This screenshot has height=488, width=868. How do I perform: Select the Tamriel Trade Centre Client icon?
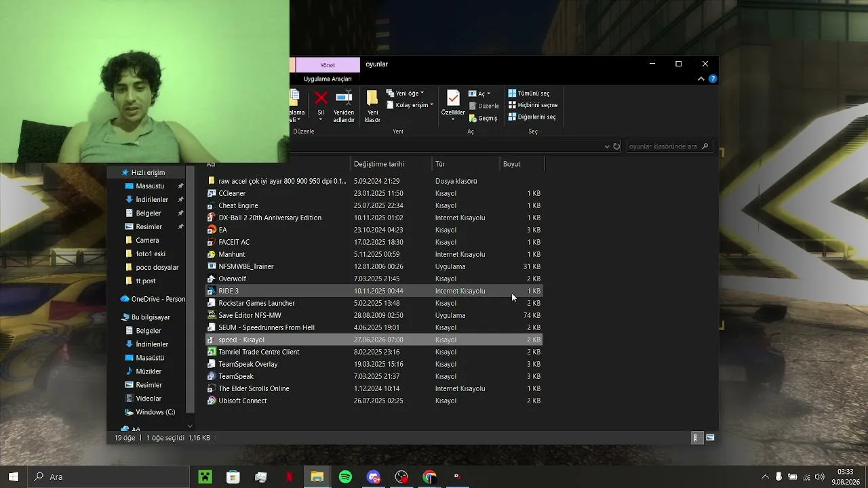pyautogui.click(x=212, y=352)
